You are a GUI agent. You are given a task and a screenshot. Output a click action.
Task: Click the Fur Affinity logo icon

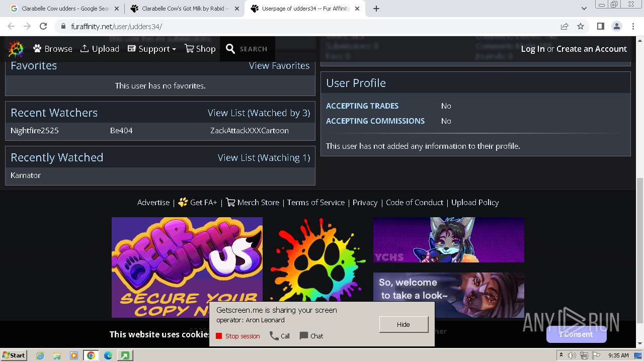tap(16, 49)
